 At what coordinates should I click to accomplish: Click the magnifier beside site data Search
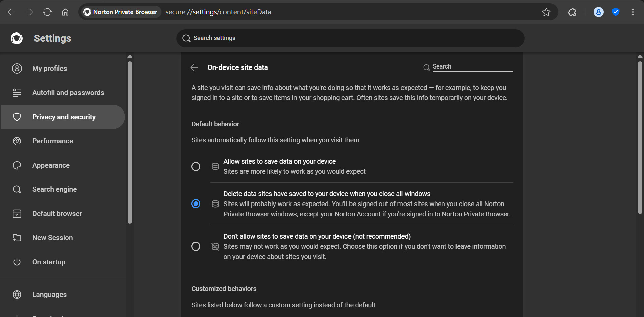(427, 67)
